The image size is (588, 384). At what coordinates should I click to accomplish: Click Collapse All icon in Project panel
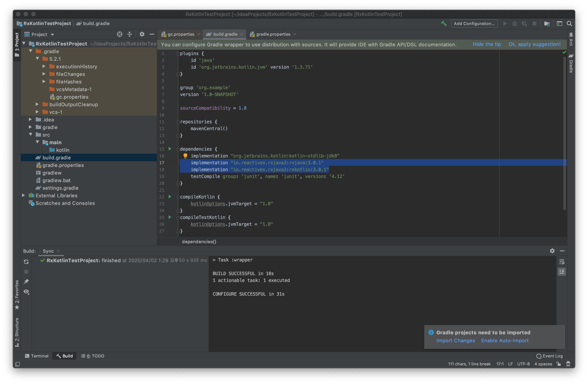(130, 34)
